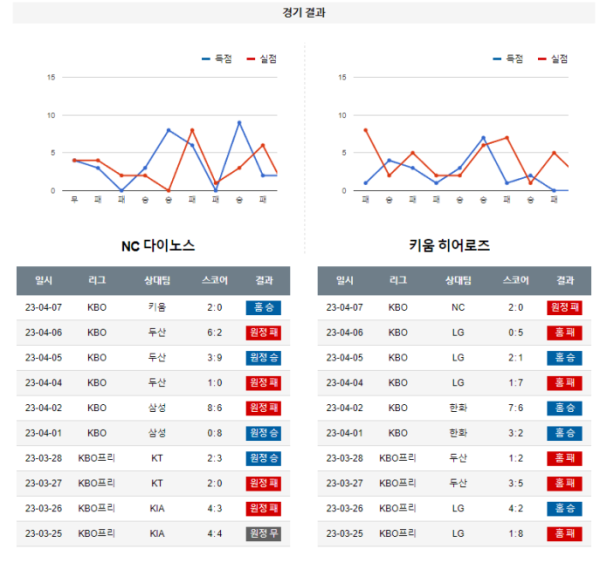
Task: Select score 3:2 against 한화
Action: pyautogui.click(x=516, y=433)
